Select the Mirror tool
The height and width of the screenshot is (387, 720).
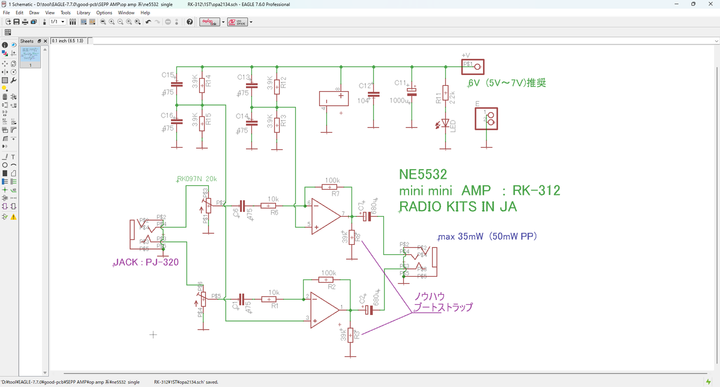coord(5,72)
